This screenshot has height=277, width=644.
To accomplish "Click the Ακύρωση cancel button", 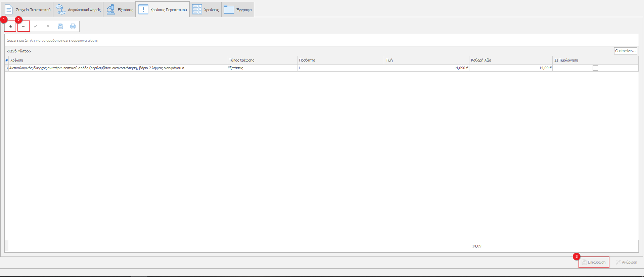I will tap(626, 262).
